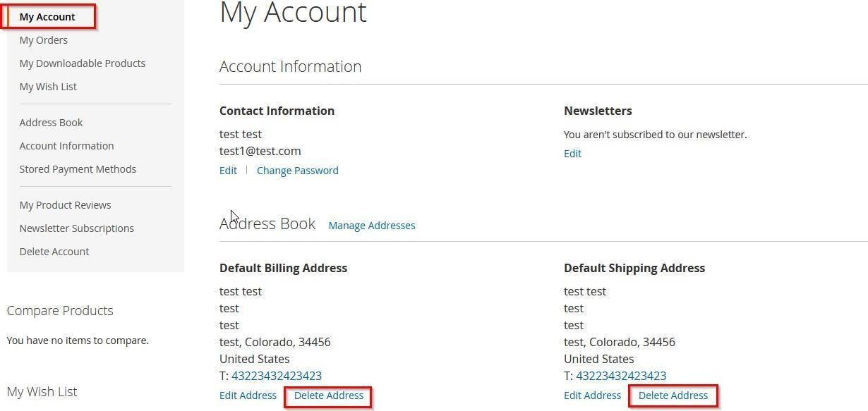868x411 pixels.
Task: Click Manage Addresses link
Action: (371, 226)
